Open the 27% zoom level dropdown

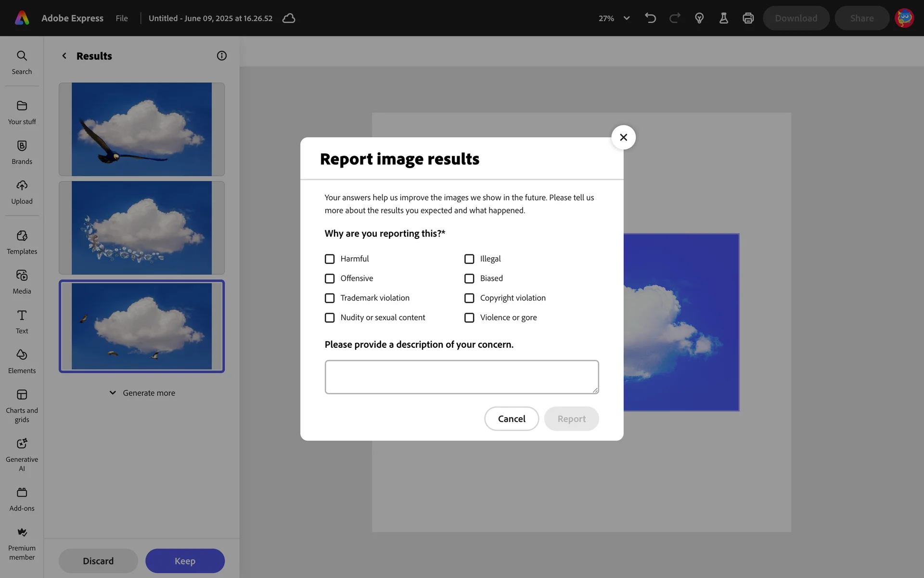coord(614,18)
